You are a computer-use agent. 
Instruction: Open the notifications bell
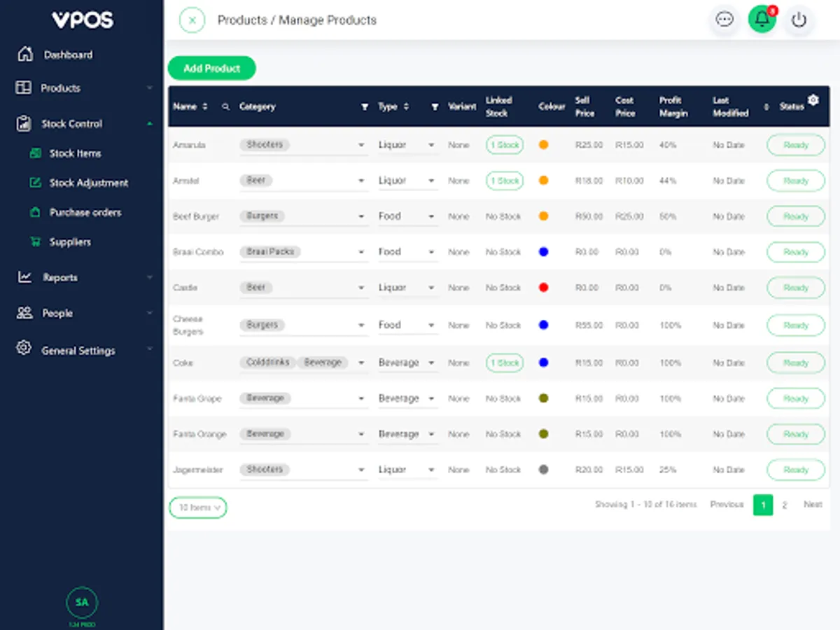pyautogui.click(x=762, y=20)
